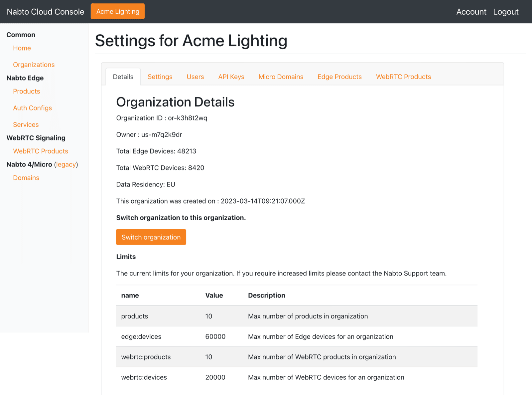Click the 'Value' column header
This screenshot has width=532, height=395.
[x=214, y=295]
